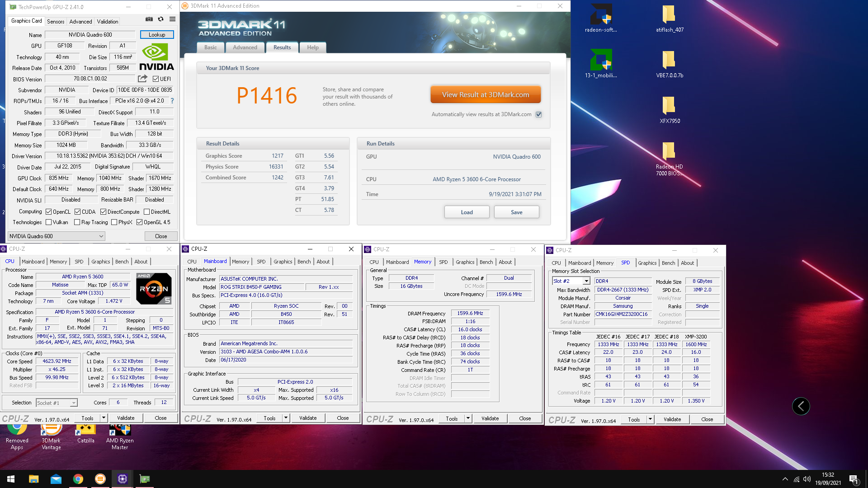Launch the Catzilla desktop shortcut
Image resolution: width=868 pixels, height=488 pixels.
point(85,434)
